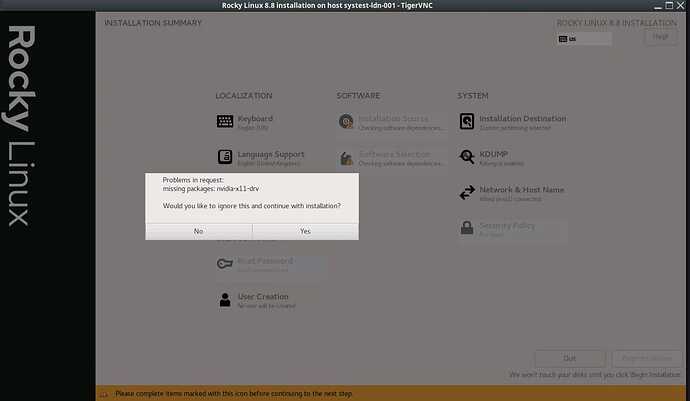Click the Security Policy lock icon
690x401 pixels.
tap(467, 228)
